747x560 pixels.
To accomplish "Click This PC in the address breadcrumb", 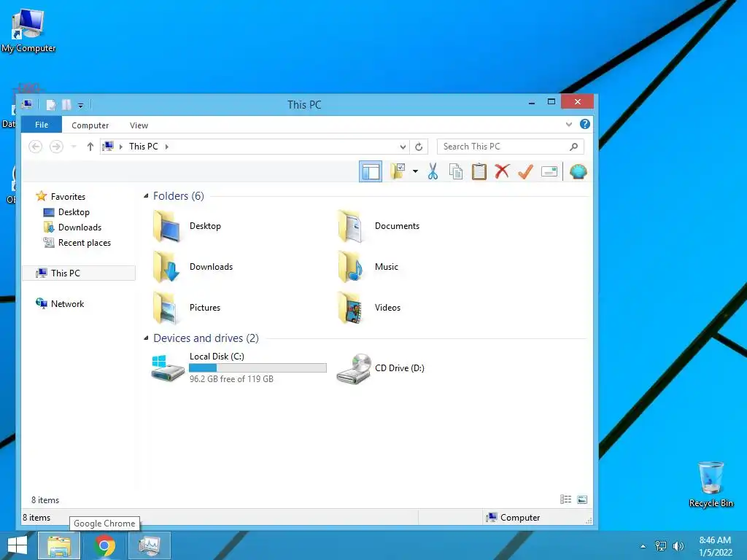I will pyautogui.click(x=143, y=146).
